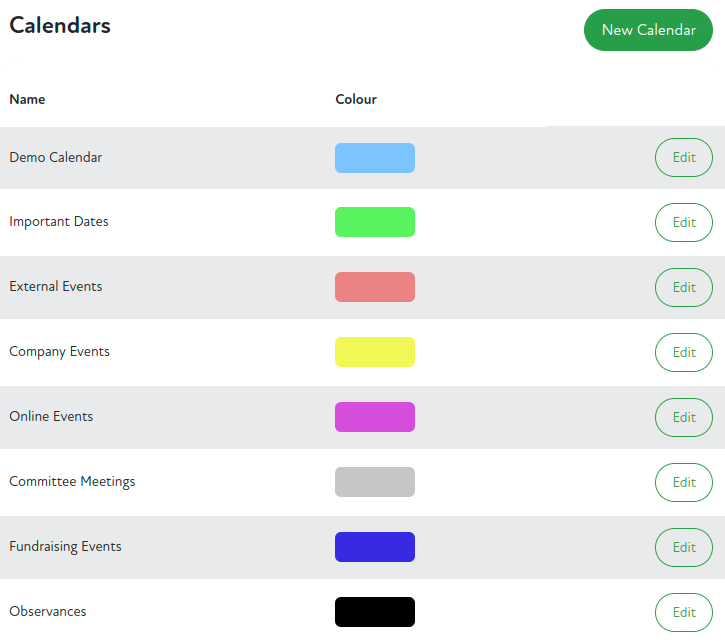Click the dark blue Fundraising Events swatch
This screenshot has width=725, height=644.
pyautogui.click(x=374, y=547)
